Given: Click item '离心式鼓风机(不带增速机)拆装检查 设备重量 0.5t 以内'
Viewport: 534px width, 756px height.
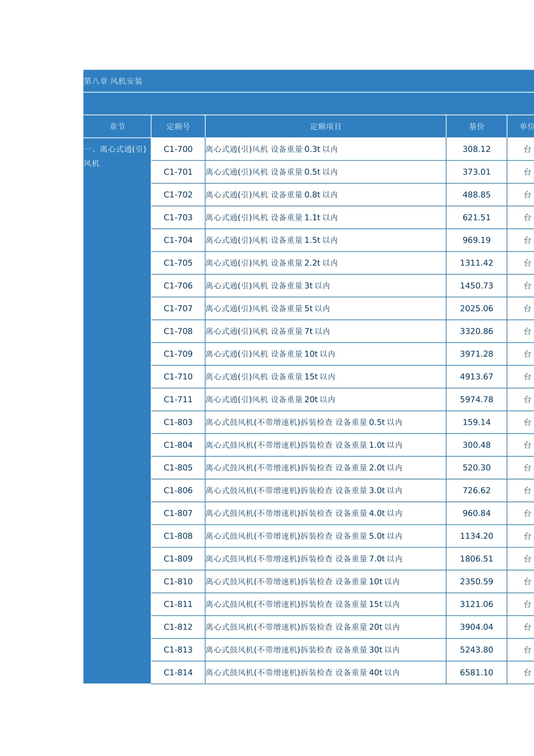Looking at the screenshot, I should pos(304,422).
